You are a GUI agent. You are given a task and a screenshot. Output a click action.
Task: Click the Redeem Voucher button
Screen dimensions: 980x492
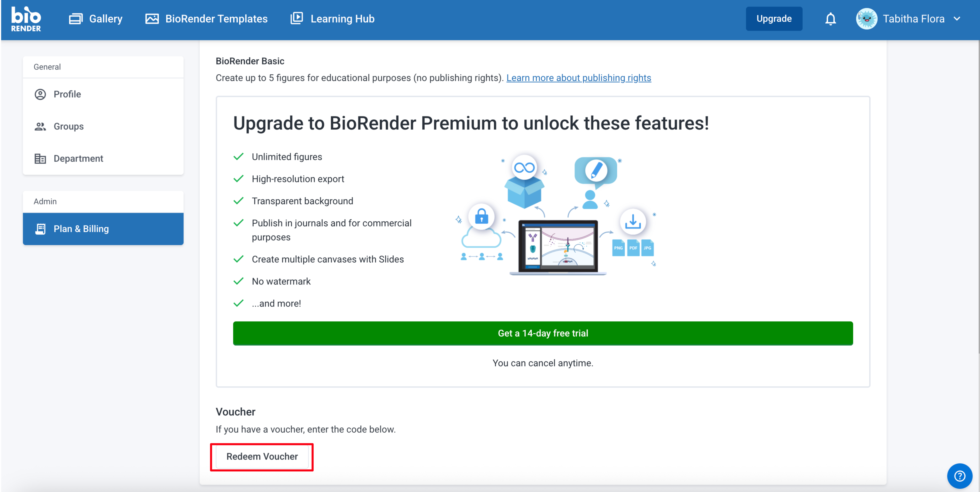[262, 456]
